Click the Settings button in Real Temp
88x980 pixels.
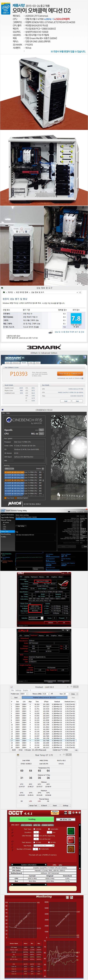[x=65, y=805]
